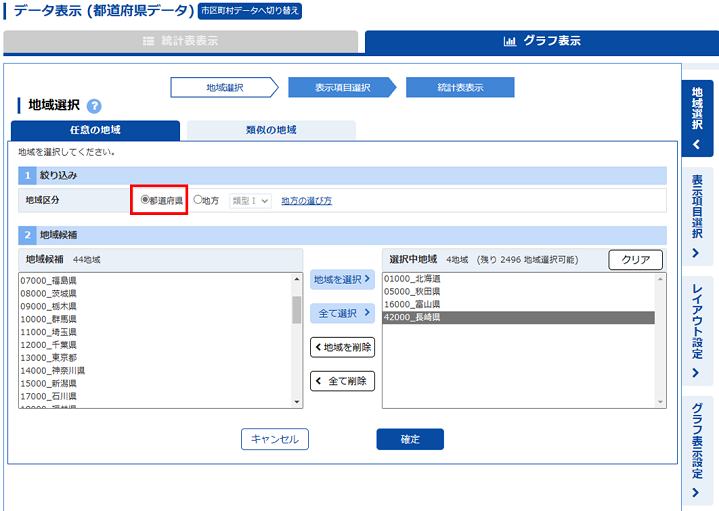719x511 pixels.
Task: Open the 類型Ⅰ dropdown
Action: coord(250,201)
